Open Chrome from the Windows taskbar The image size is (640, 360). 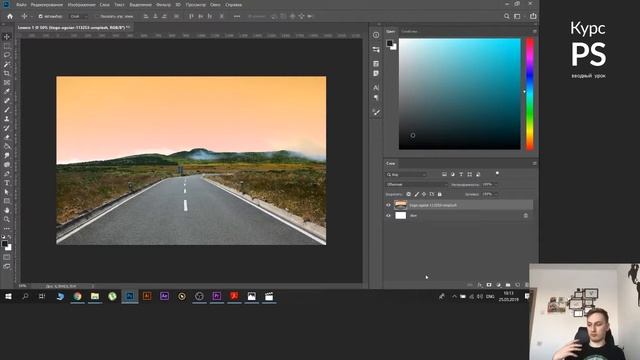coord(78,296)
